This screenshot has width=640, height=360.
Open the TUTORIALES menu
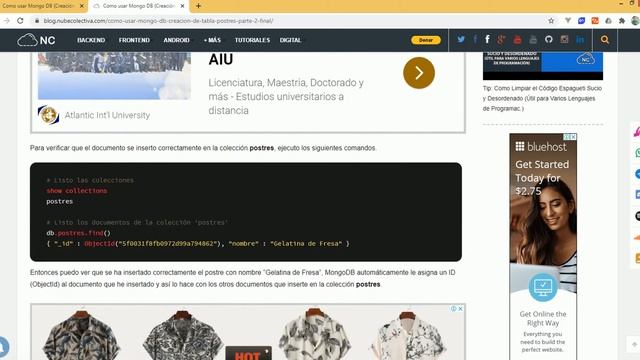click(252, 40)
